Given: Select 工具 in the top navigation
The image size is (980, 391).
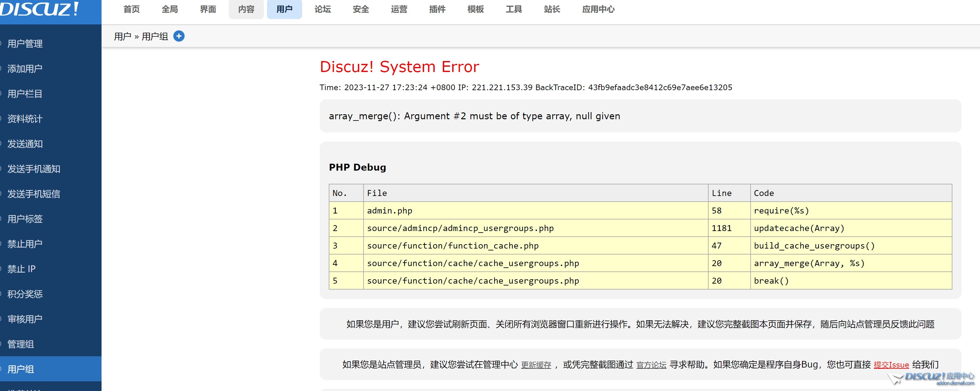Looking at the screenshot, I should (x=514, y=9).
